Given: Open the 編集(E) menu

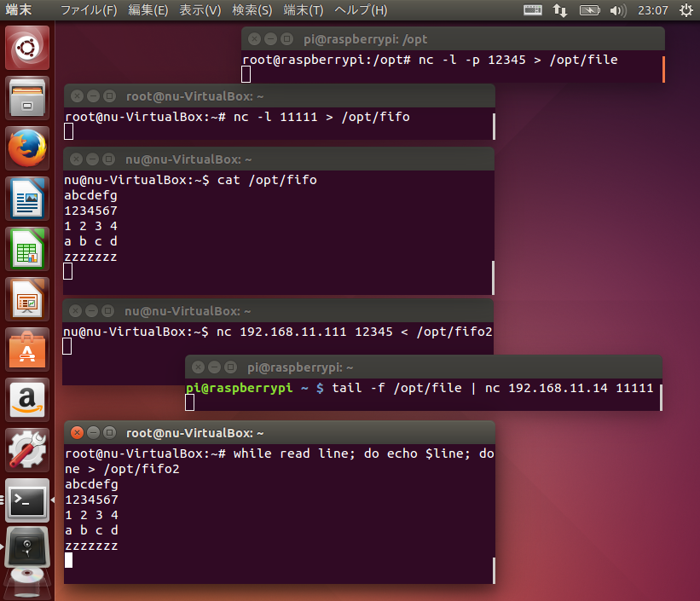Looking at the screenshot, I should point(148,10).
